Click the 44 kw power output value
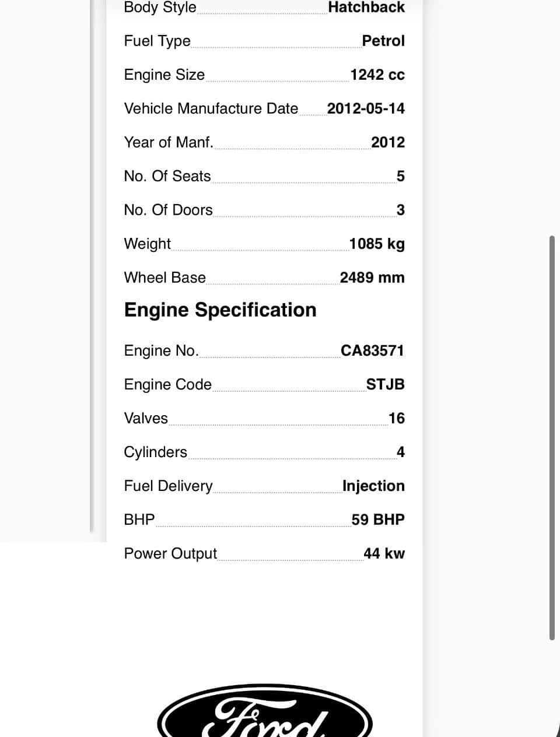This screenshot has width=560, height=737. tap(384, 553)
